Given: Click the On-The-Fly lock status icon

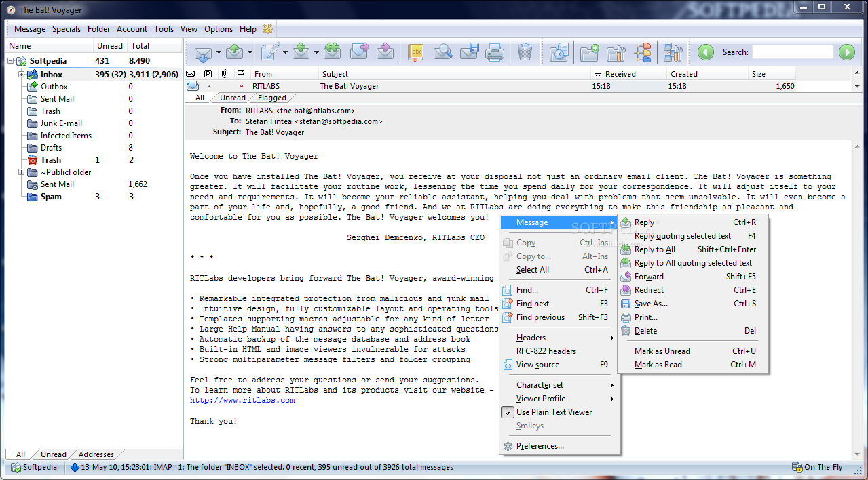Looking at the screenshot, I should click(797, 467).
